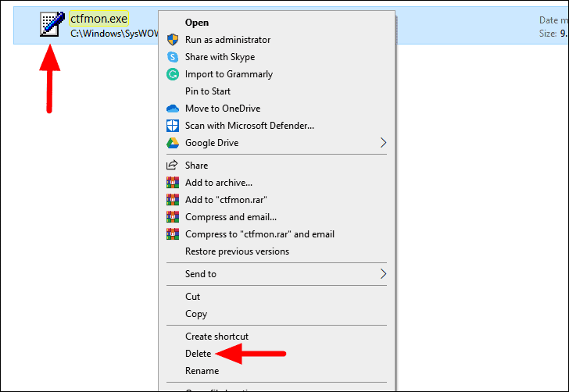The height and width of the screenshot is (392, 569).
Task: Click the Date modified label of the file row
Action: [x=553, y=20]
